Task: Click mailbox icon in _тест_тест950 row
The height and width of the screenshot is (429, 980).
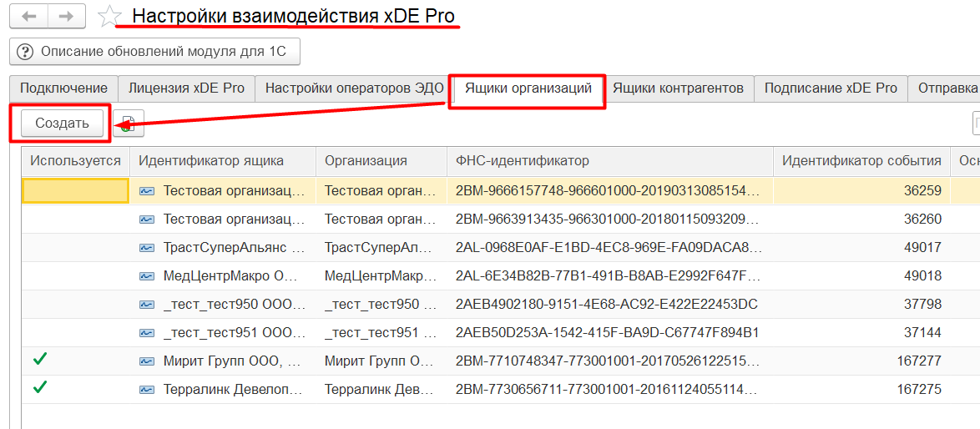Action: (147, 305)
